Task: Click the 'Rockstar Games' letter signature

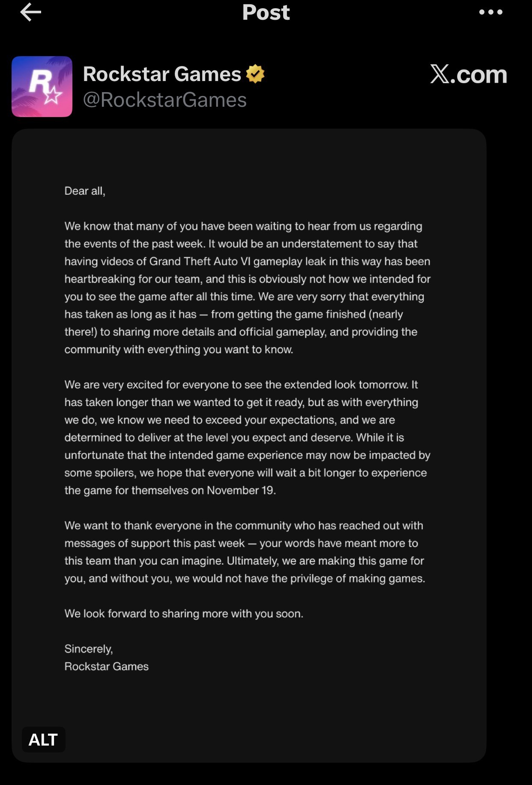Action: pyautogui.click(x=107, y=667)
